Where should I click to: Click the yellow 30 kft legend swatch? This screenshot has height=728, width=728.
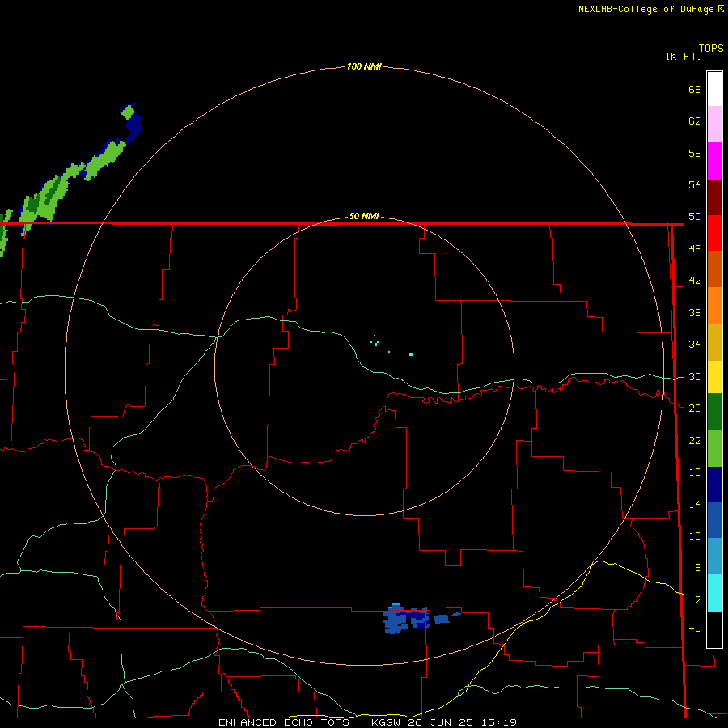pos(714,377)
